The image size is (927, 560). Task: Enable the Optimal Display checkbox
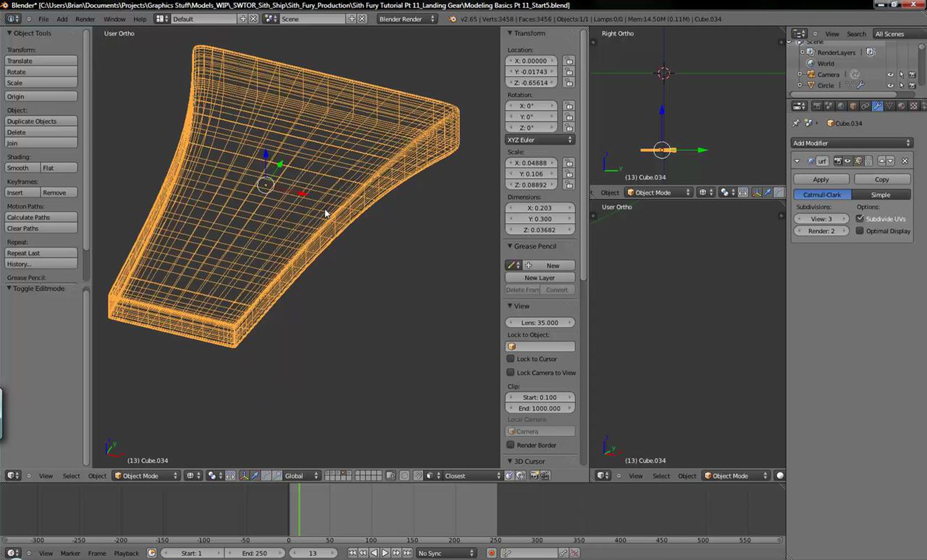[x=860, y=231]
